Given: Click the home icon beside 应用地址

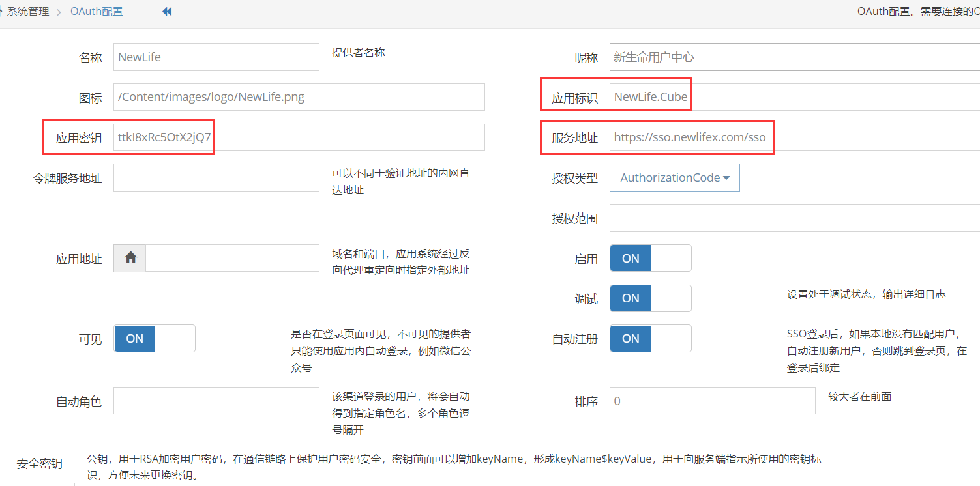Looking at the screenshot, I should click(x=130, y=258).
